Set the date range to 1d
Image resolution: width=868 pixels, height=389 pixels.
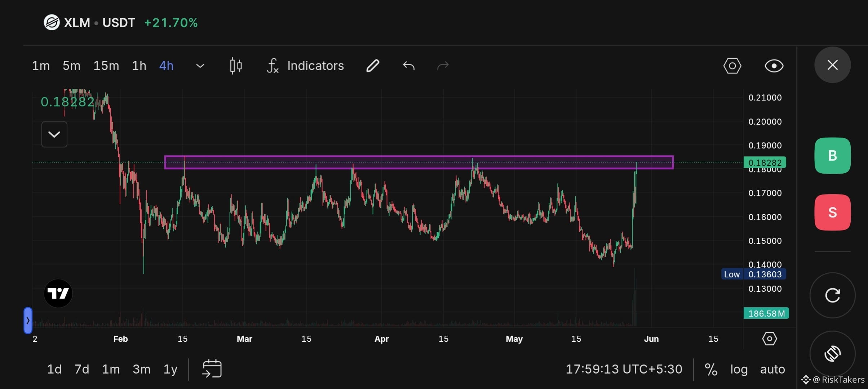(54, 369)
